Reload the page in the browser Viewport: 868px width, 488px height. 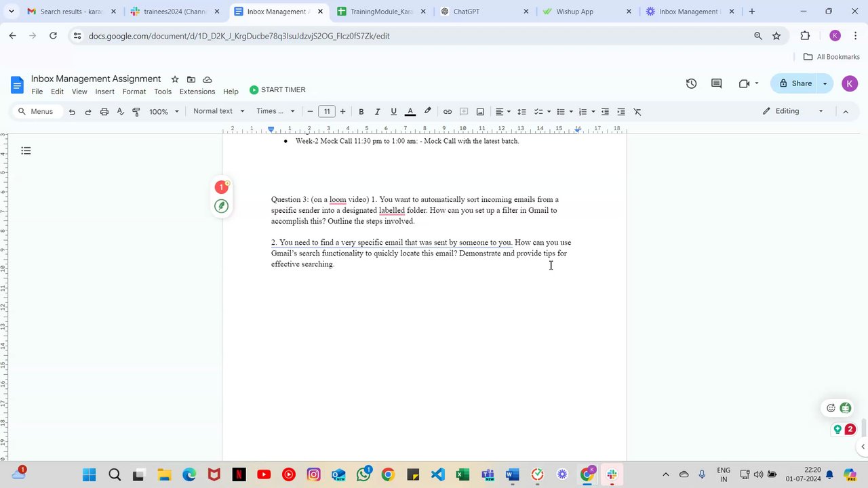pyautogui.click(x=53, y=36)
